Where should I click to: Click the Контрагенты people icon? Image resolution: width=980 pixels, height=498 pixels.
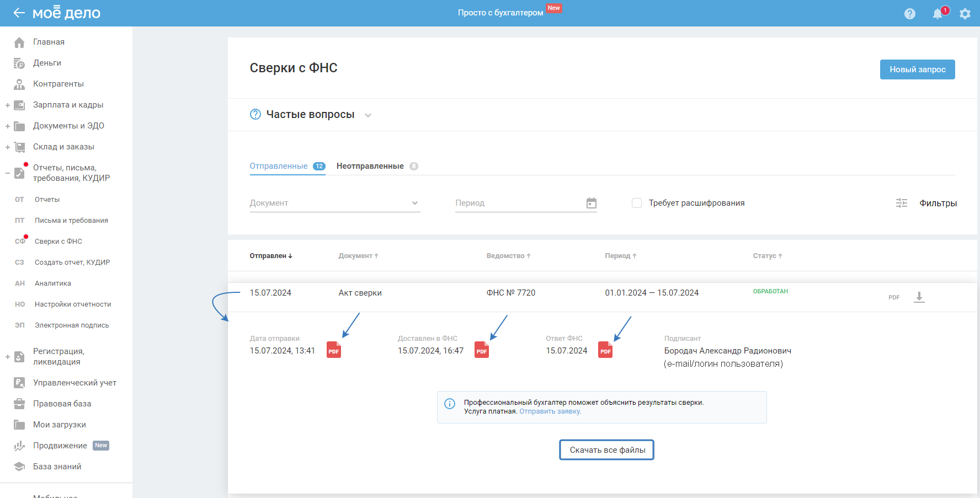[19, 84]
